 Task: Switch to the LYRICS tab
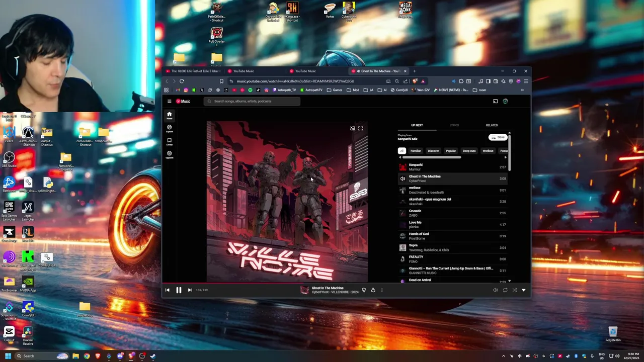coord(454,125)
